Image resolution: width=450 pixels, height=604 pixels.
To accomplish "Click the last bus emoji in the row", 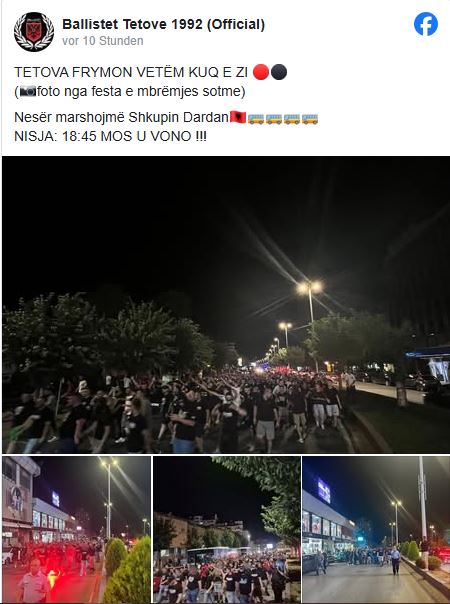I will point(310,119).
